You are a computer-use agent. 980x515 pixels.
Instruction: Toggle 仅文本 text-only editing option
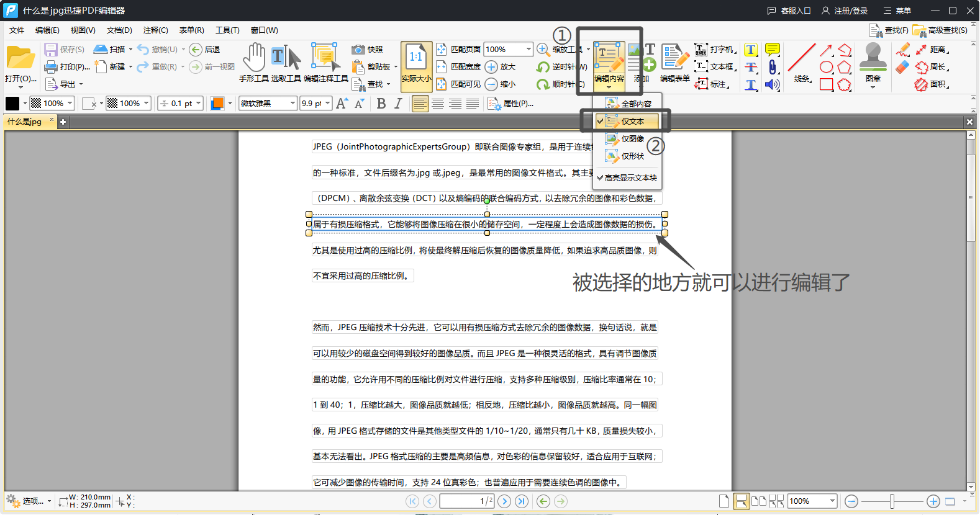click(x=627, y=121)
